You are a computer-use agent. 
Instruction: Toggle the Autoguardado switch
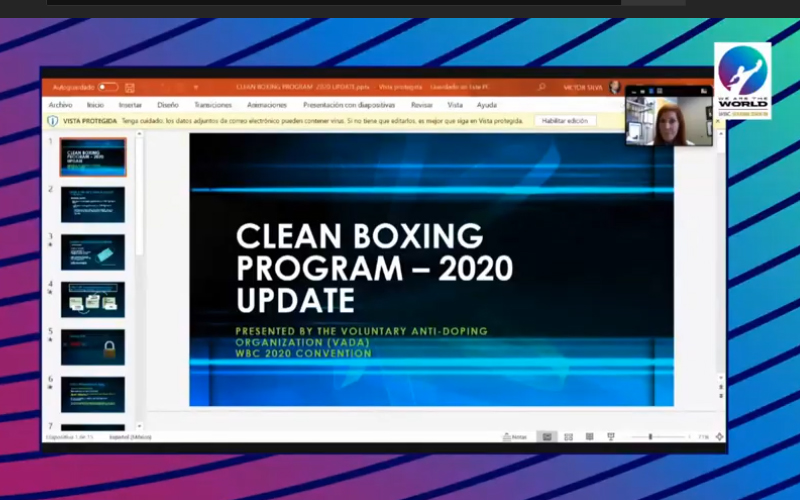107,87
